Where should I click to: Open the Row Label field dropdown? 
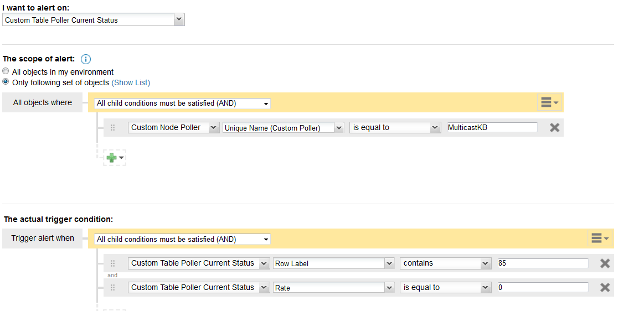coord(334,263)
